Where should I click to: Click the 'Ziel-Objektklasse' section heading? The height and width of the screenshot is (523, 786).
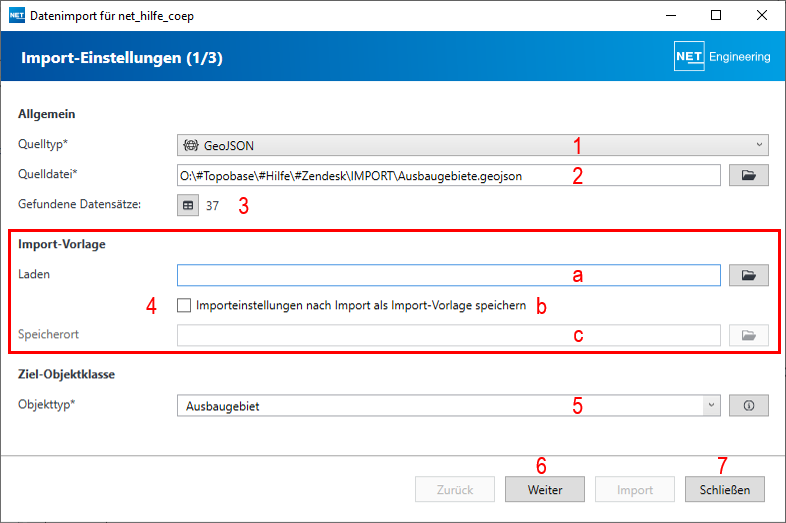click(66, 374)
